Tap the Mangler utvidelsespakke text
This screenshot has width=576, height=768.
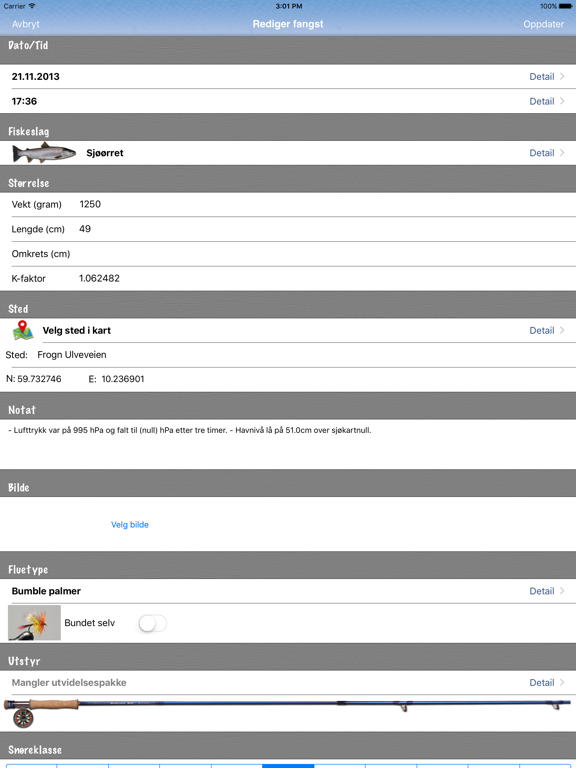coord(69,683)
